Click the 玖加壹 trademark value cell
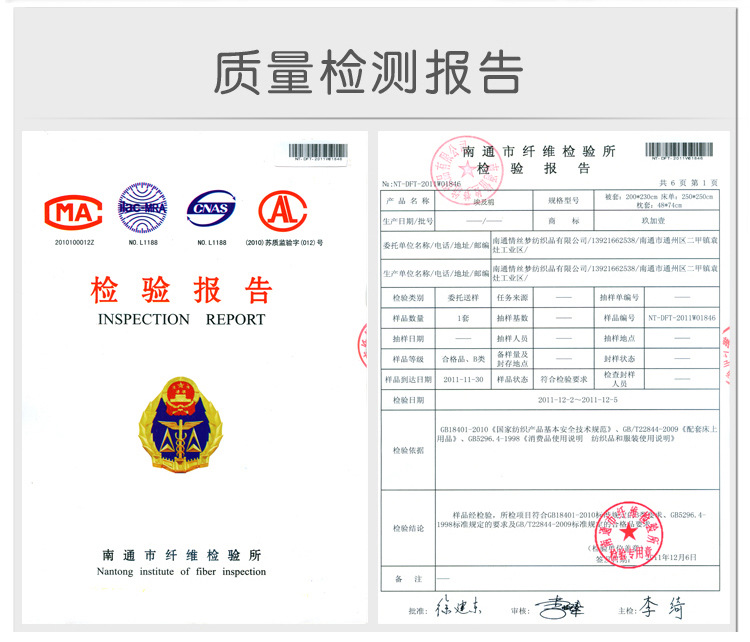This screenshot has width=750, height=642. [x=657, y=221]
